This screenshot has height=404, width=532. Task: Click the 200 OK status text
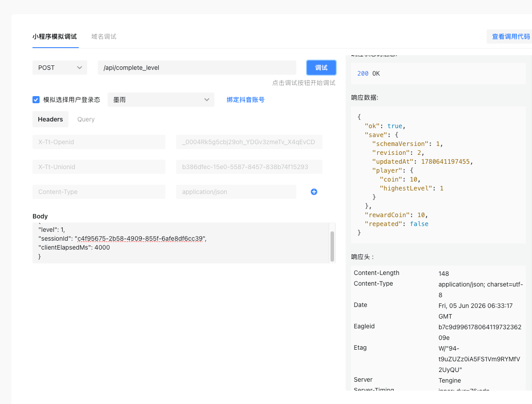tap(368, 73)
